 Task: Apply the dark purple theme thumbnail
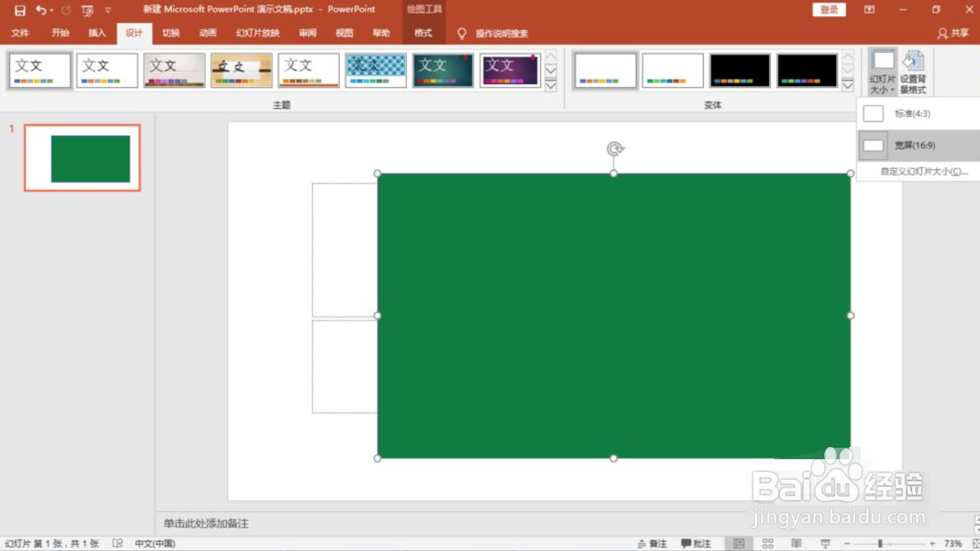tap(511, 70)
